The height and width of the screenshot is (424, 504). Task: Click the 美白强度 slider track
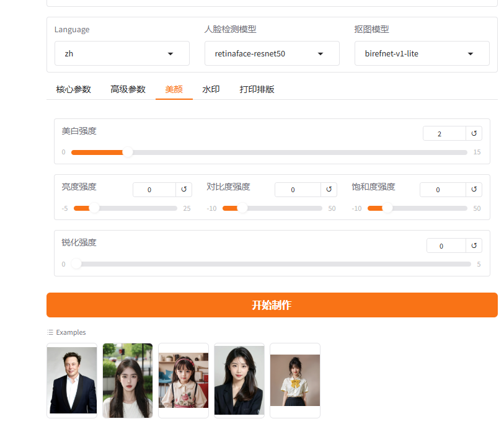pos(269,152)
